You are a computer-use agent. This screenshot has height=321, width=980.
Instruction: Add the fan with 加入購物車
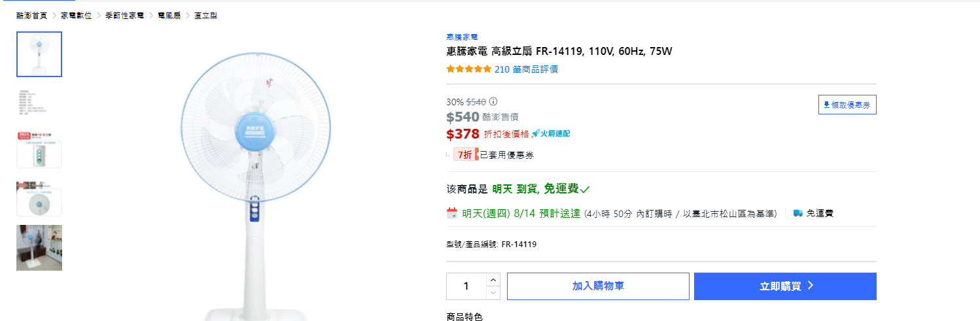(598, 286)
